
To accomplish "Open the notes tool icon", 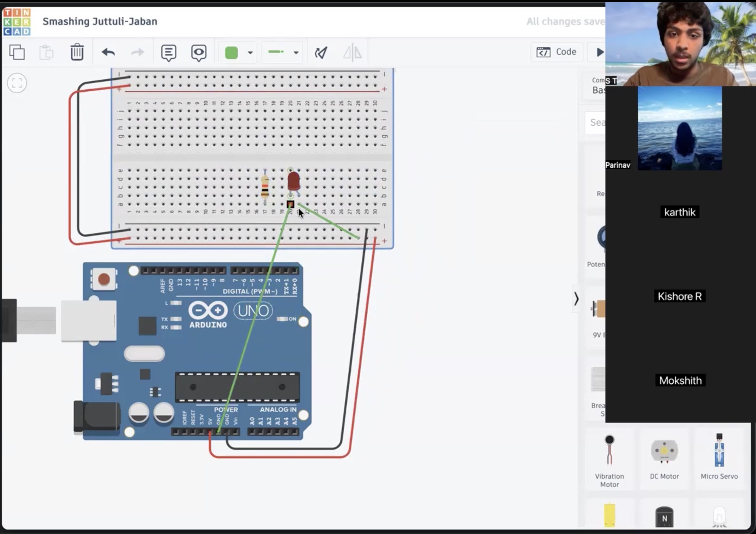I will coord(169,52).
